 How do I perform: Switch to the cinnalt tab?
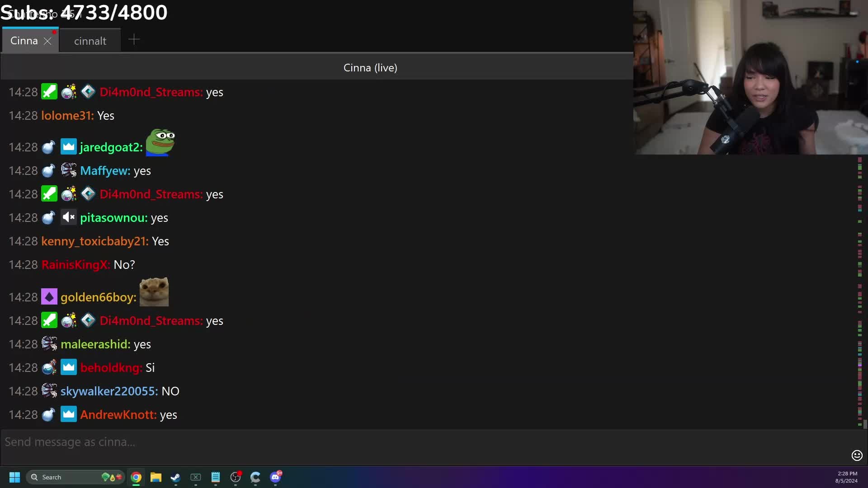pyautogui.click(x=90, y=40)
